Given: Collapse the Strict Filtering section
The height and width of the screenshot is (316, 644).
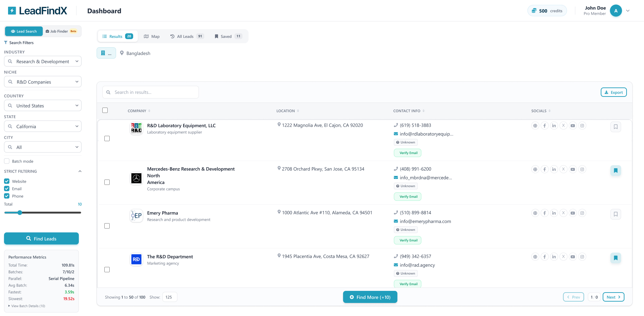Looking at the screenshot, I should tap(79, 171).
